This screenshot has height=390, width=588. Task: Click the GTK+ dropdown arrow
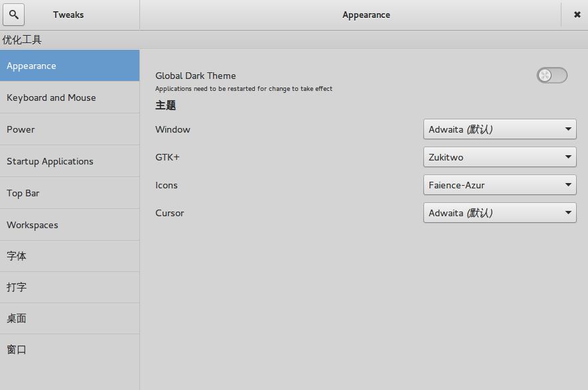pos(568,157)
